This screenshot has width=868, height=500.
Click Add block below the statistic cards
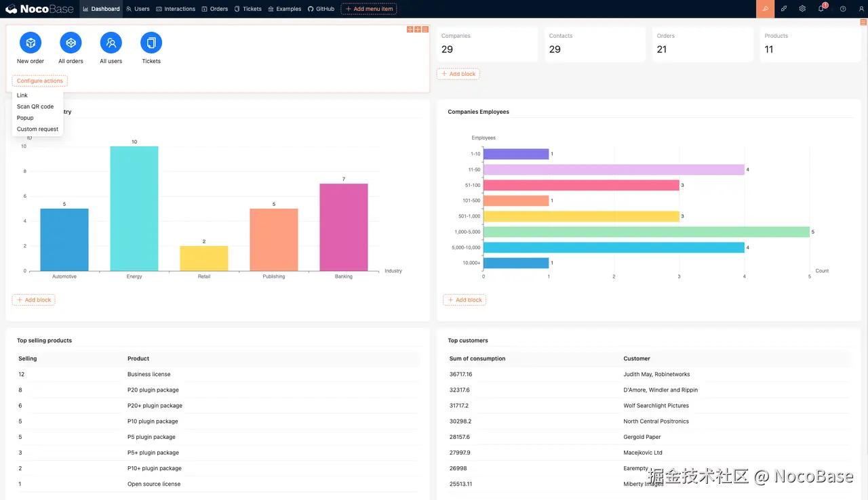[458, 74]
